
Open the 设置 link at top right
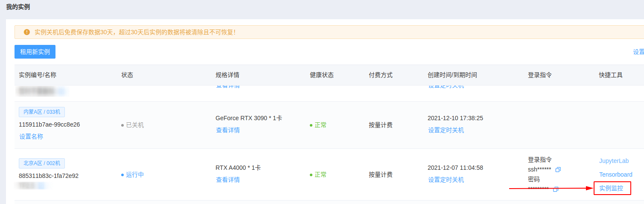638,52
